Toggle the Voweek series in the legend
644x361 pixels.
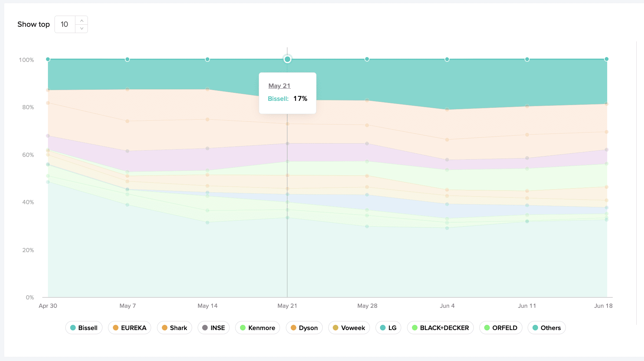(349, 328)
